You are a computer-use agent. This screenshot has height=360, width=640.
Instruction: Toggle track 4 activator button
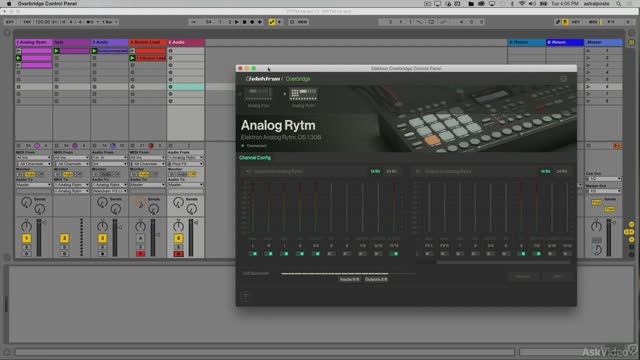(x=140, y=238)
